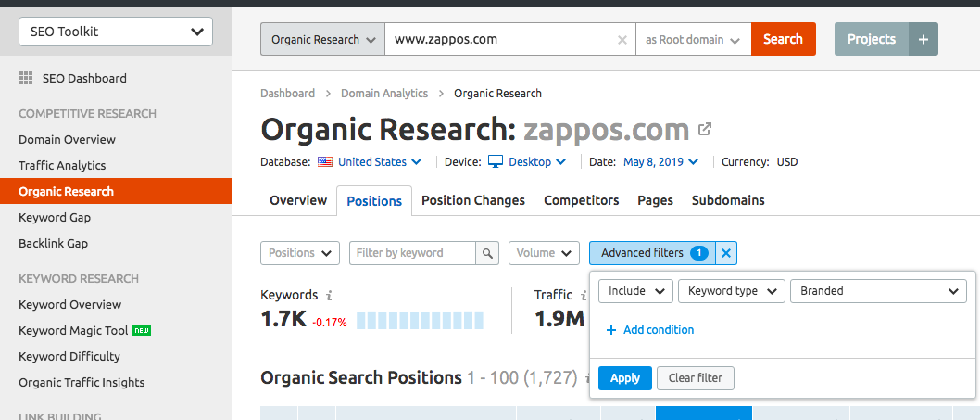Click the Projects button

tap(872, 39)
